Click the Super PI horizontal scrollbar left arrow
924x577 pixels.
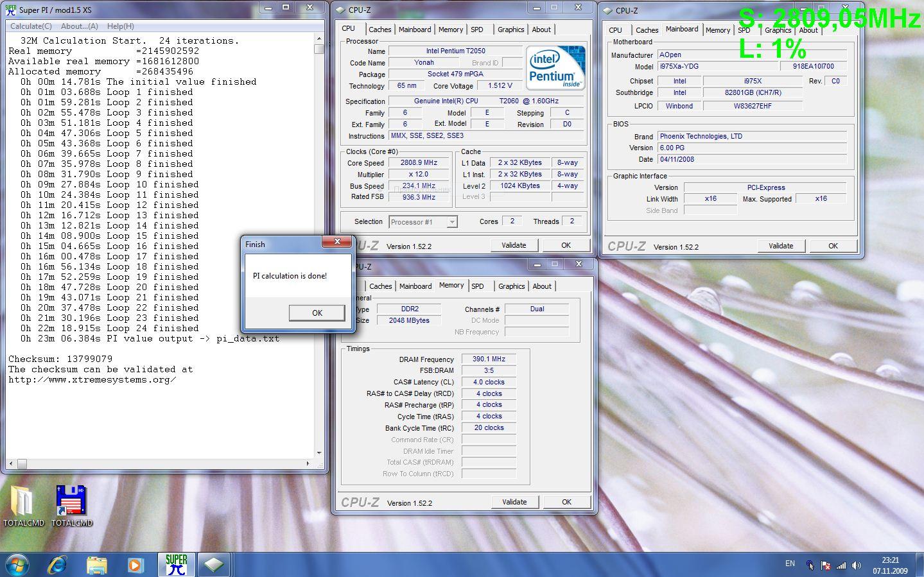point(10,463)
